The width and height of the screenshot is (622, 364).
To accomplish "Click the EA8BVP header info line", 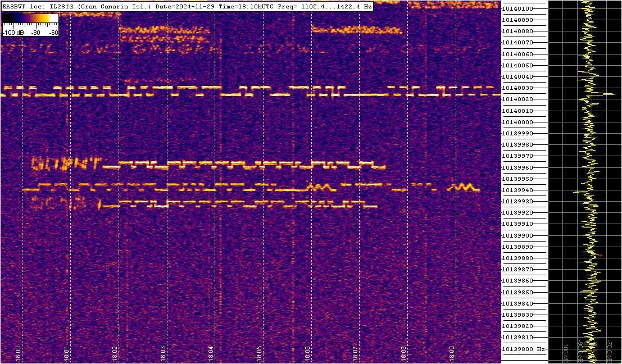I will (x=187, y=6).
